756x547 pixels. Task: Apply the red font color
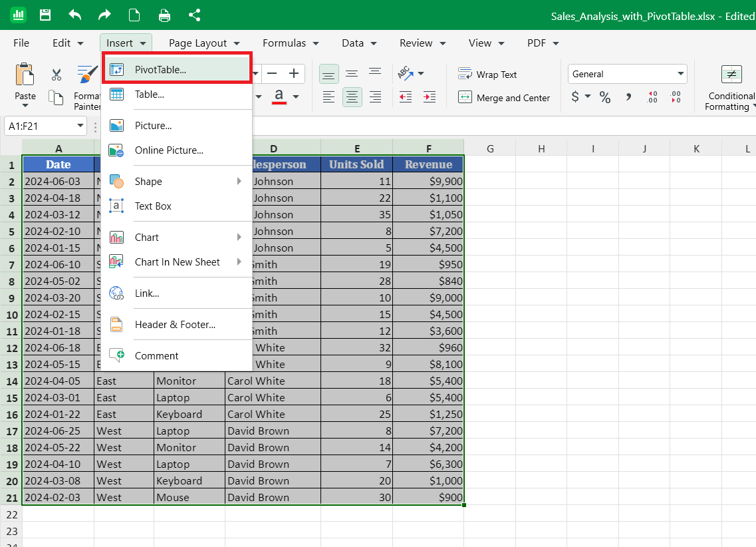click(279, 96)
